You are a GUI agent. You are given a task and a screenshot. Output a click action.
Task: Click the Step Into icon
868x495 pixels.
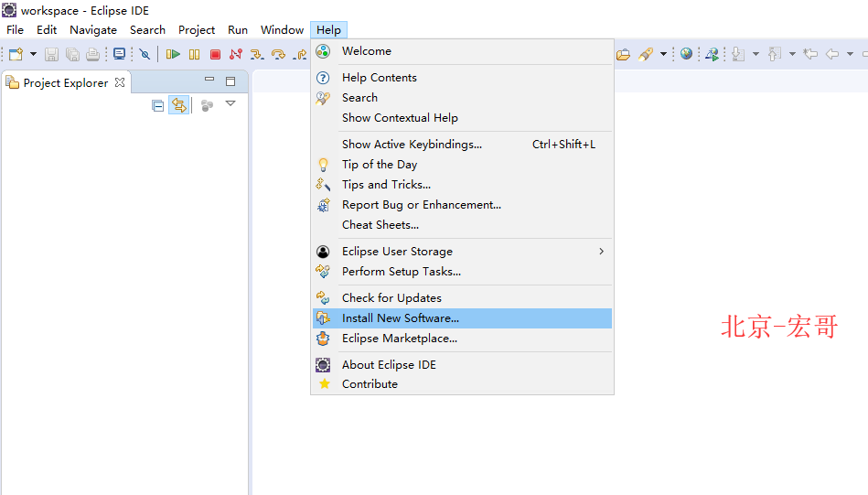257,54
